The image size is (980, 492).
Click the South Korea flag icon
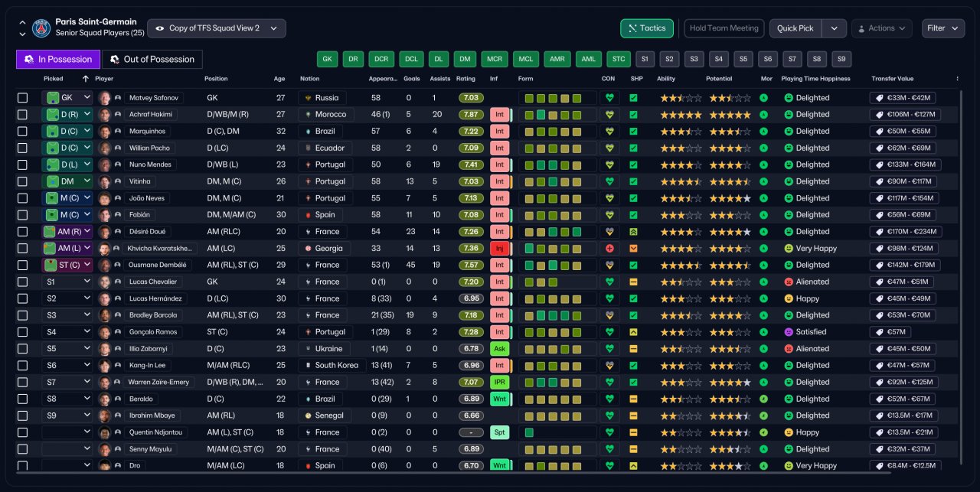pos(308,366)
